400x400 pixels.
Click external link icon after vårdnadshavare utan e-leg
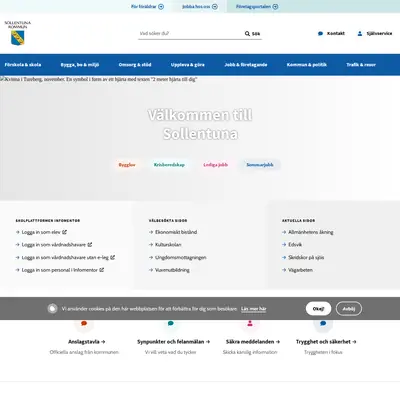[113, 257]
